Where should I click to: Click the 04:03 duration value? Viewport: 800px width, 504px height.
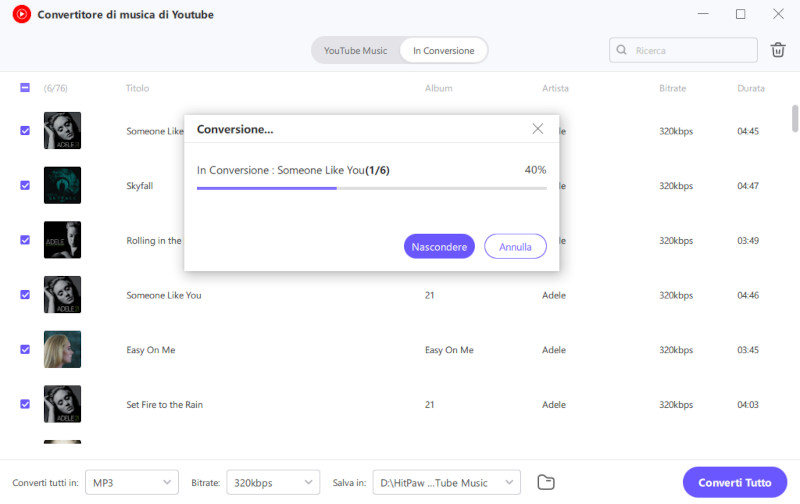tap(747, 405)
